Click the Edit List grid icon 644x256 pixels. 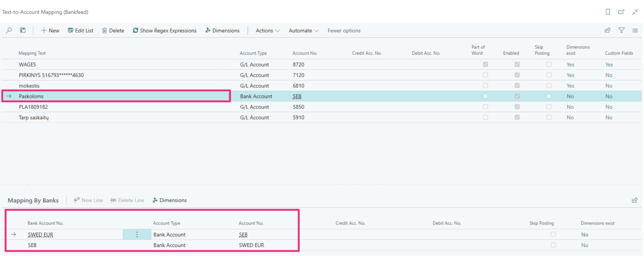71,30
